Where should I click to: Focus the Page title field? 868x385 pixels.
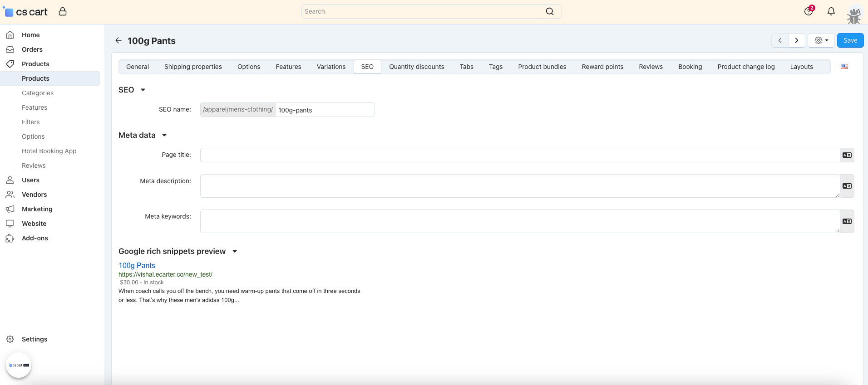[x=520, y=155]
